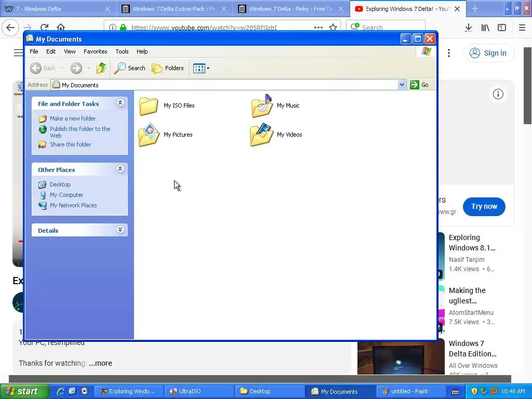This screenshot has width=532, height=399.
Task: Click the Forward arrow in Explorer toolbar
Action: [x=76, y=68]
